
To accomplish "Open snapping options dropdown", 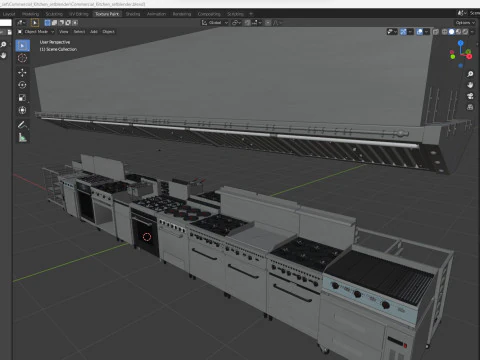I will click(x=256, y=23).
